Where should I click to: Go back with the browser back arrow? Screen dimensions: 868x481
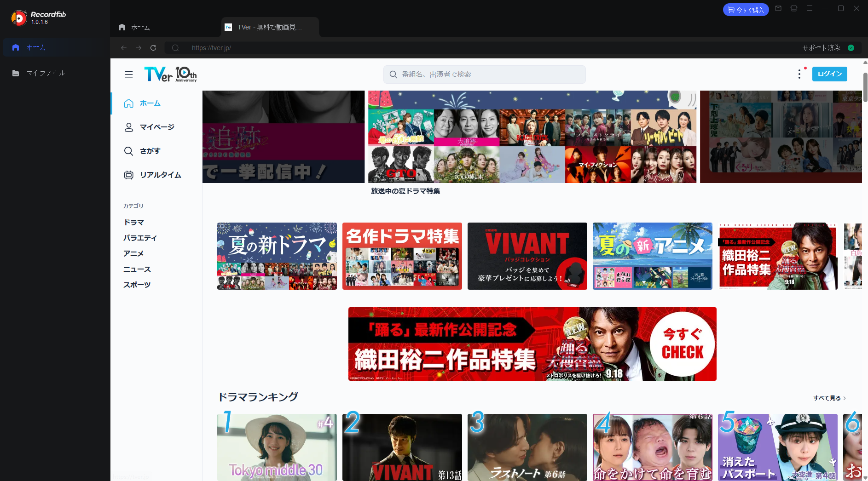point(124,48)
